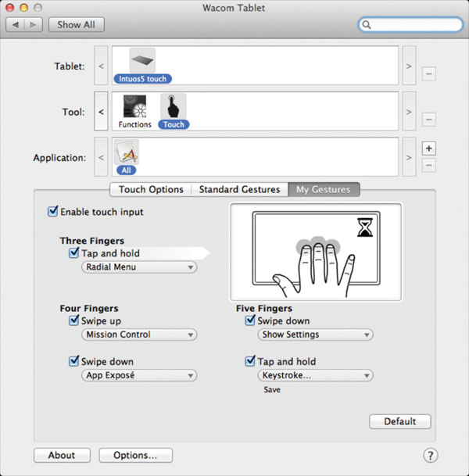Toggle Five Fingers Swipe down checkbox
This screenshot has width=469, height=476.
(250, 320)
